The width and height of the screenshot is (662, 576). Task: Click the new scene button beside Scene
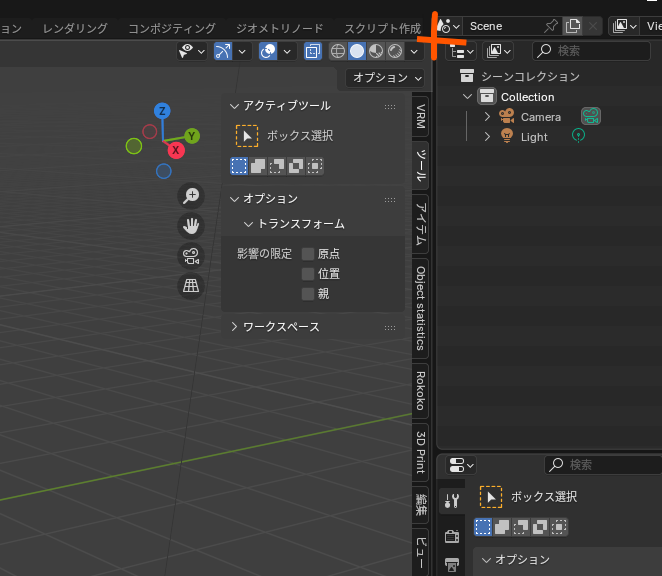572,26
